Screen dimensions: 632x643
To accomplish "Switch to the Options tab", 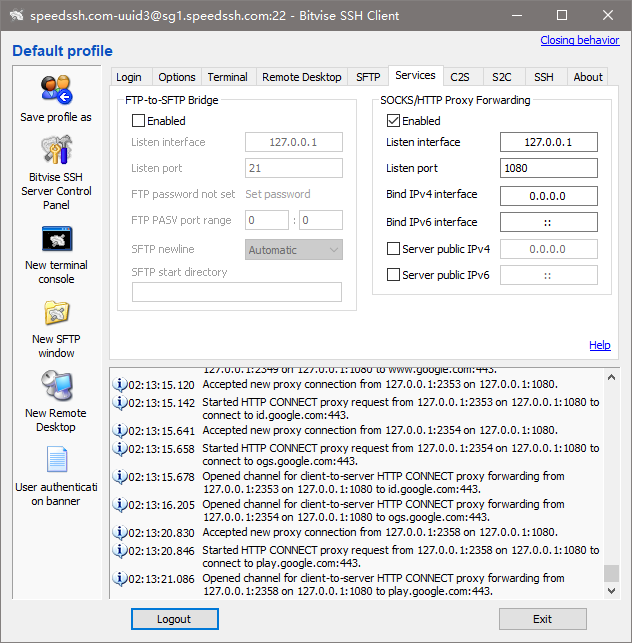I will click(177, 77).
